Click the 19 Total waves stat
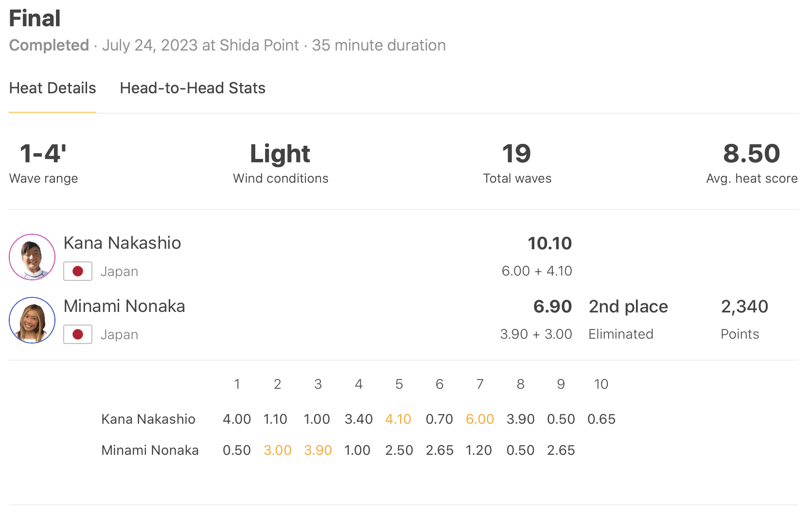Screen dimensions: 812x517 pyautogui.click(x=516, y=154)
